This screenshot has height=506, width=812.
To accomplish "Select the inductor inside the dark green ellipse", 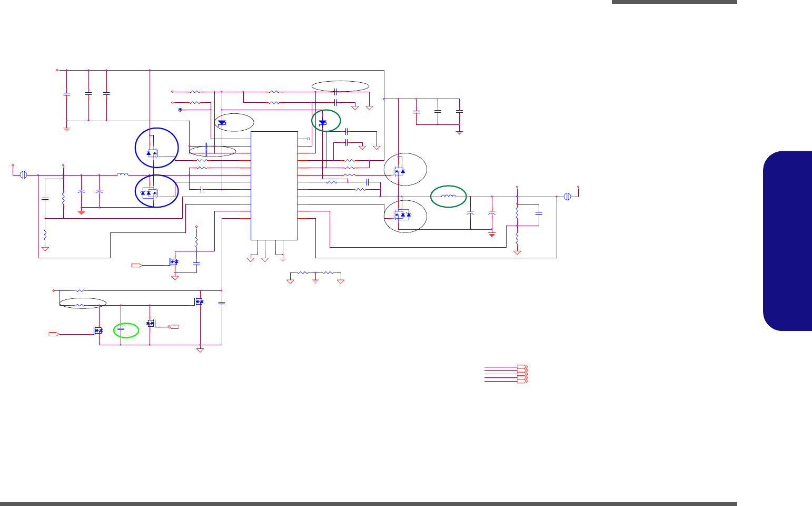I will click(449, 196).
